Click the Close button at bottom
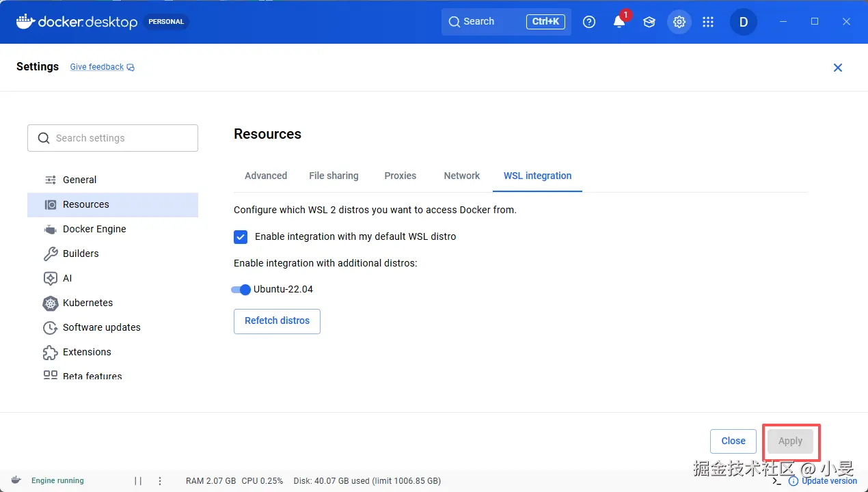The image size is (868, 492). point(733,441)
